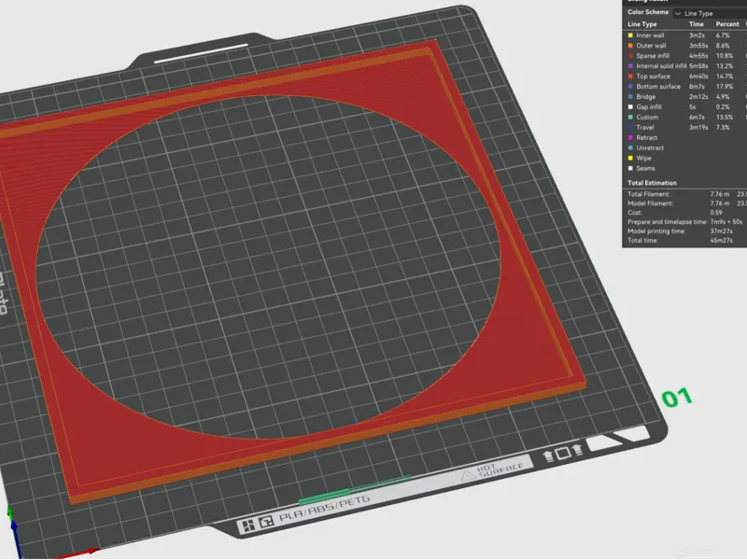Show Retract points in the preview
This screenshot has height=560, width=747.
click(x=630, y=137)
